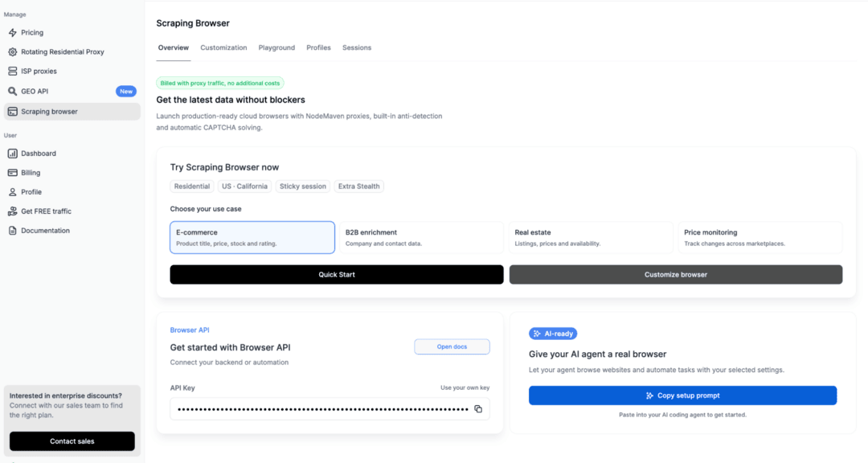Open Documentation from sidebar
Viewport: 868px width, 463px height.
point(72,231)
